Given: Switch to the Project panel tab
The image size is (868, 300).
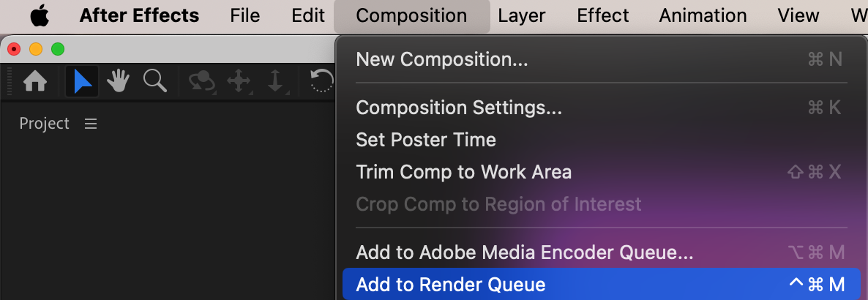Looking at the screenshot, I should [45, 124].
